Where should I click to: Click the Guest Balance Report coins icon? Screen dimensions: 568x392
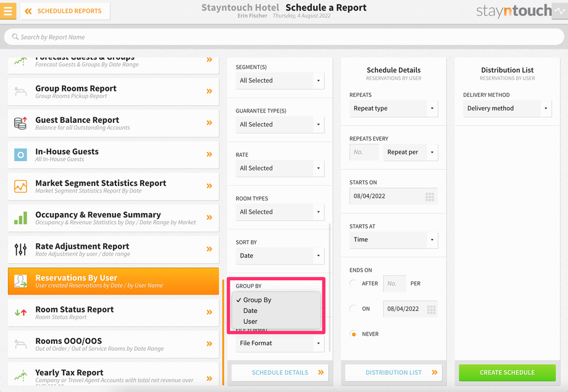[20, 123]
